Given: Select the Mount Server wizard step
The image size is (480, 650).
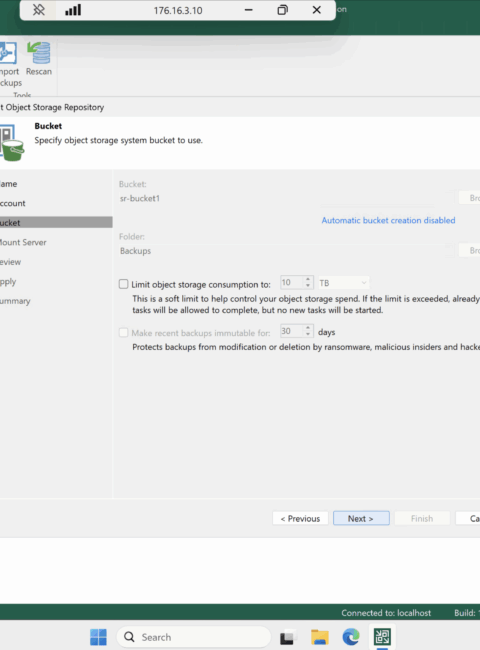Looking at the screenshot, I should point(23,242).
